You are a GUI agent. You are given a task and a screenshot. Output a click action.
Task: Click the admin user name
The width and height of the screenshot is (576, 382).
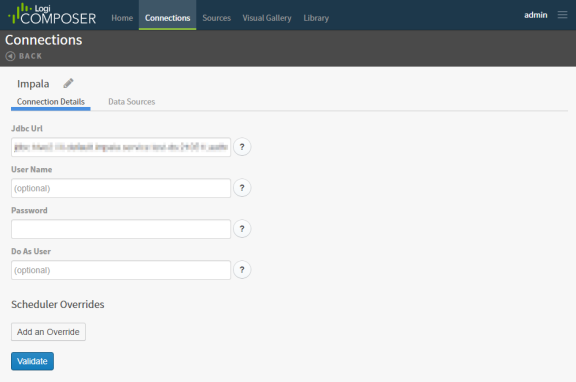tap(536, 15)
